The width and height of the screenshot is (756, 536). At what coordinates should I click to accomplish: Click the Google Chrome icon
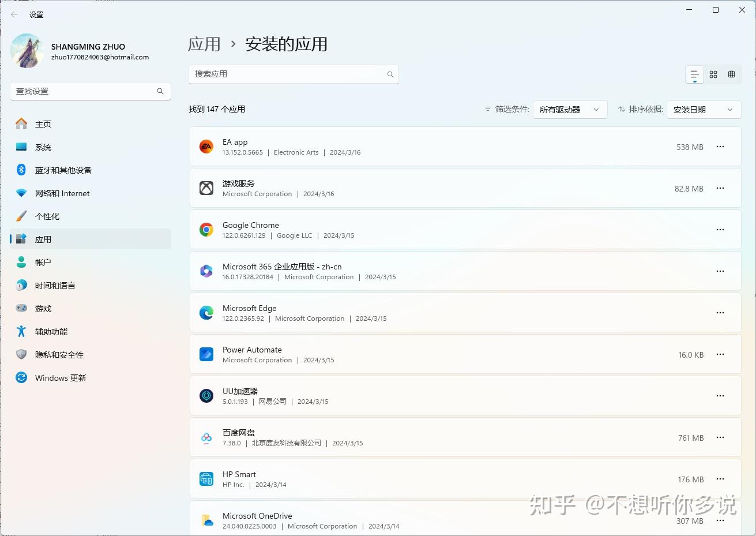(x=206, y=230)
